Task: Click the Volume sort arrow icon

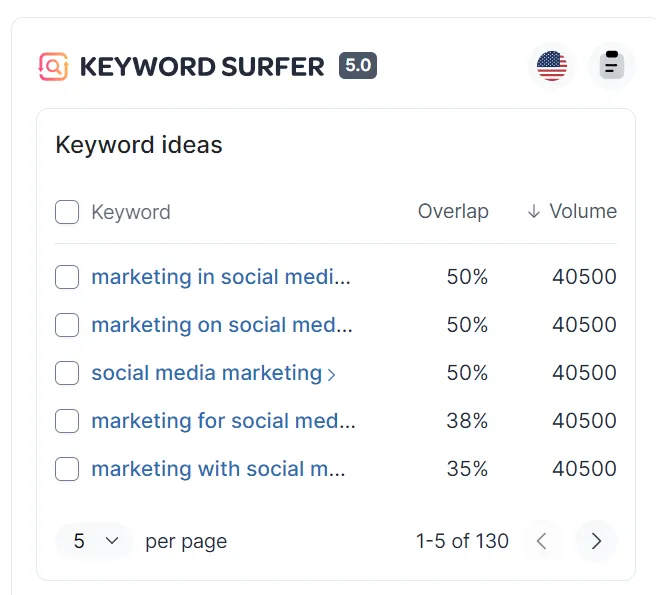Action: (534, 211)
